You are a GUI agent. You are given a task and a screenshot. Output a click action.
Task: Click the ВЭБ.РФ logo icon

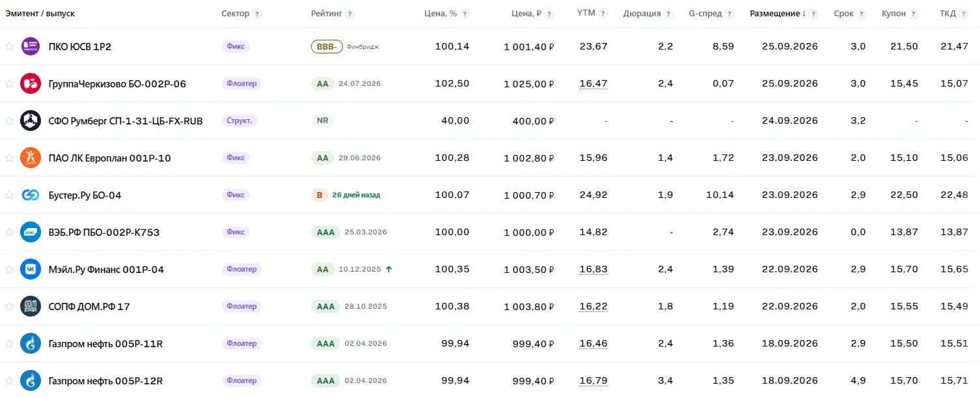pos(31,232)
